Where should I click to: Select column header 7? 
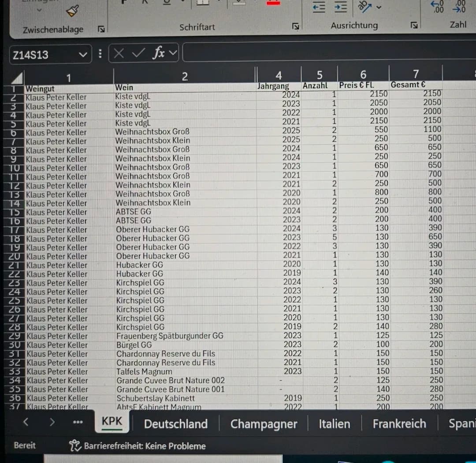[x=416, y=74]
